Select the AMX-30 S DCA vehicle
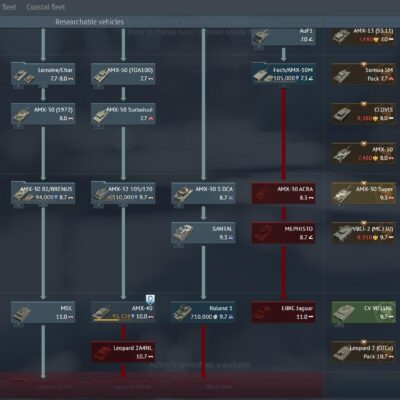Viewport: 400px width, 400px height. click(x=203, y=193)
